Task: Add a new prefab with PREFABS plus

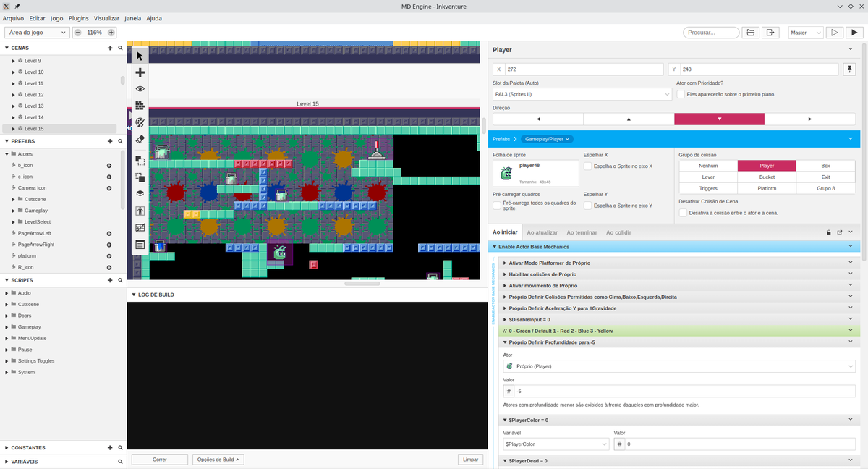Action: (x=110, y=141)
